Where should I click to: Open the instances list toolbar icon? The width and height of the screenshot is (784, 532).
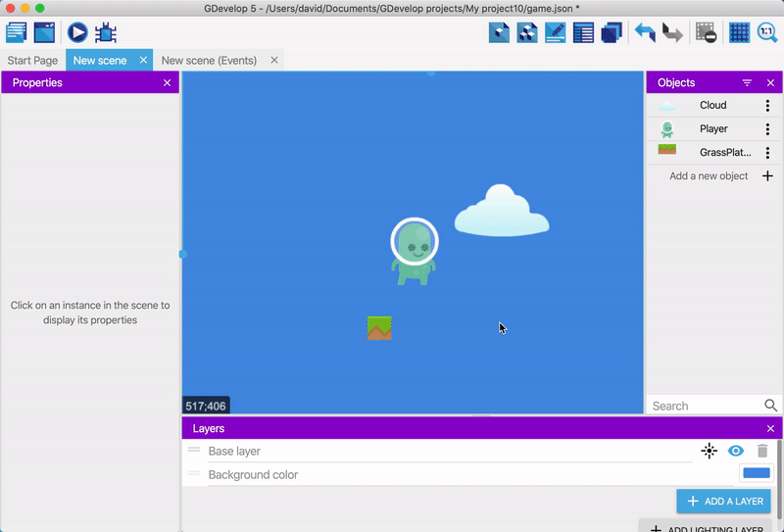(584, 32)
